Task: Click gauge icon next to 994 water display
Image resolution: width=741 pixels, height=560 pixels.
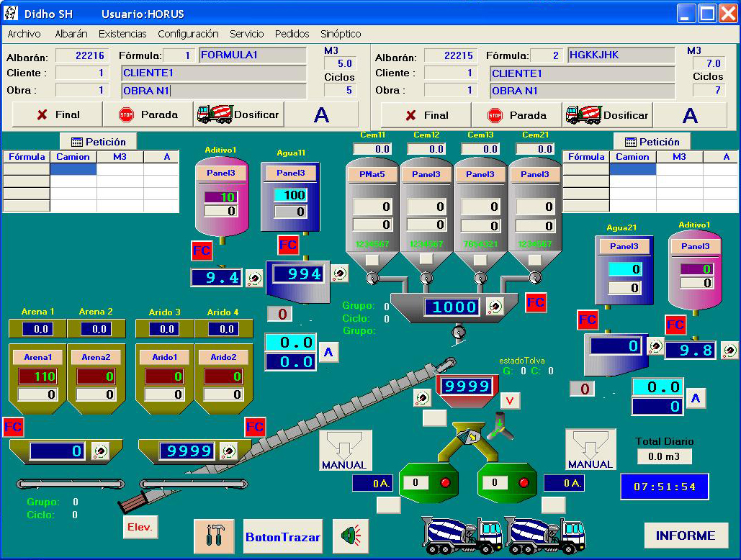Action: click(339, 273)
